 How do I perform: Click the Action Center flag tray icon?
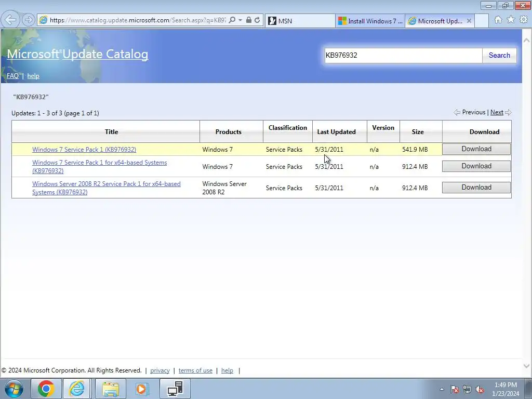[x=454, y=390]
